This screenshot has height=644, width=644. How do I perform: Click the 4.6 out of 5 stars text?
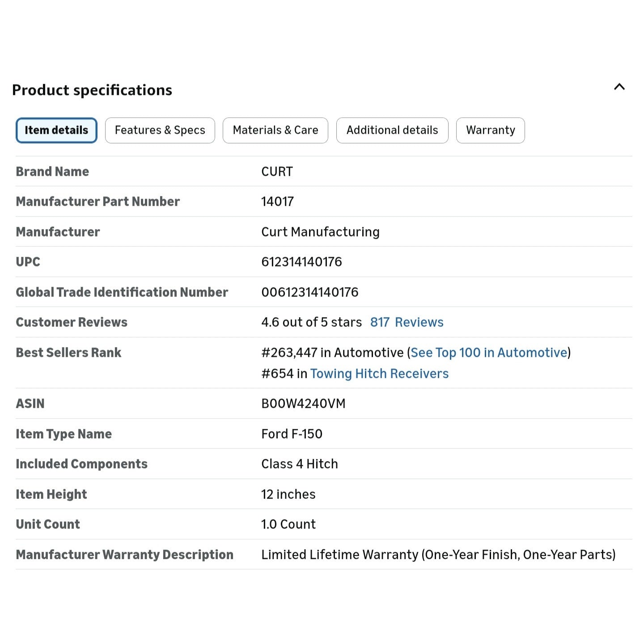click(311, 322)
